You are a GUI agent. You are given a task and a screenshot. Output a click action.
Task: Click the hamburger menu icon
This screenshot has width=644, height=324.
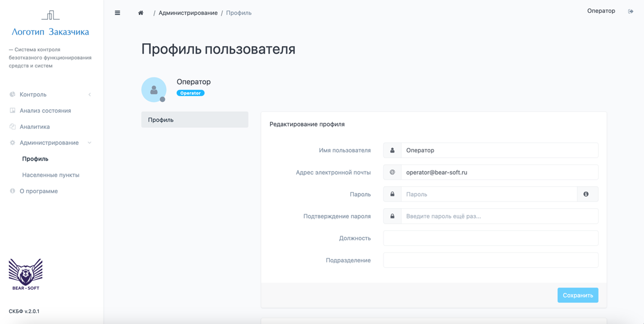[117, 13]
